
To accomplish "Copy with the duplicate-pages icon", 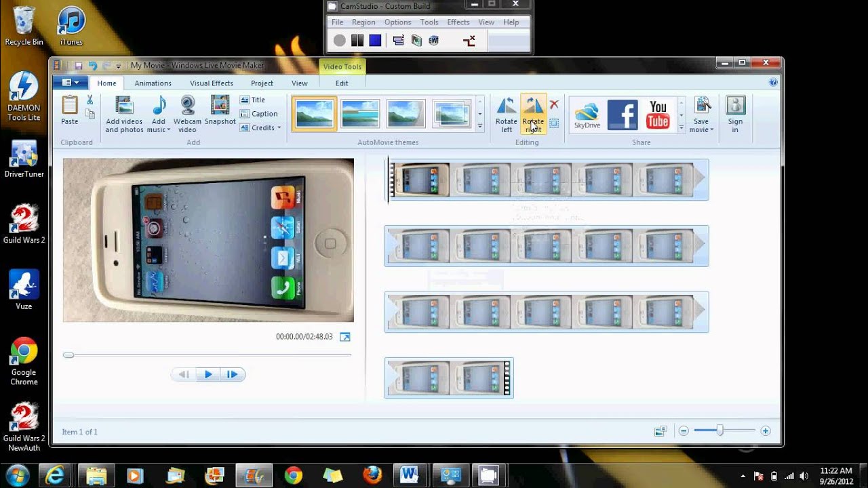I will coord(90,114).
